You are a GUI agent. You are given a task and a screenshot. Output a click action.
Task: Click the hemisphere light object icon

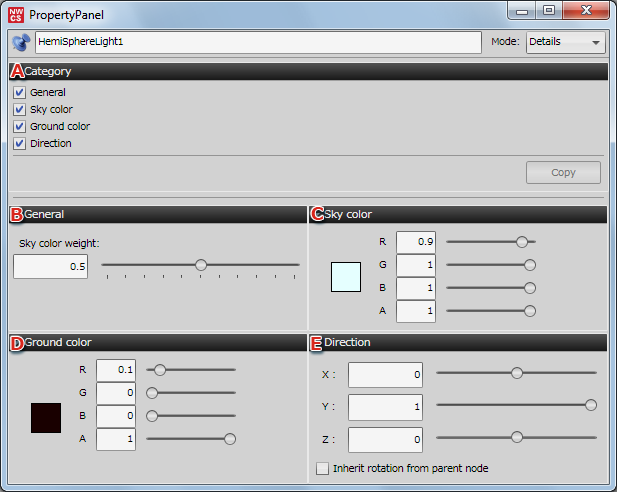[21, 43]
